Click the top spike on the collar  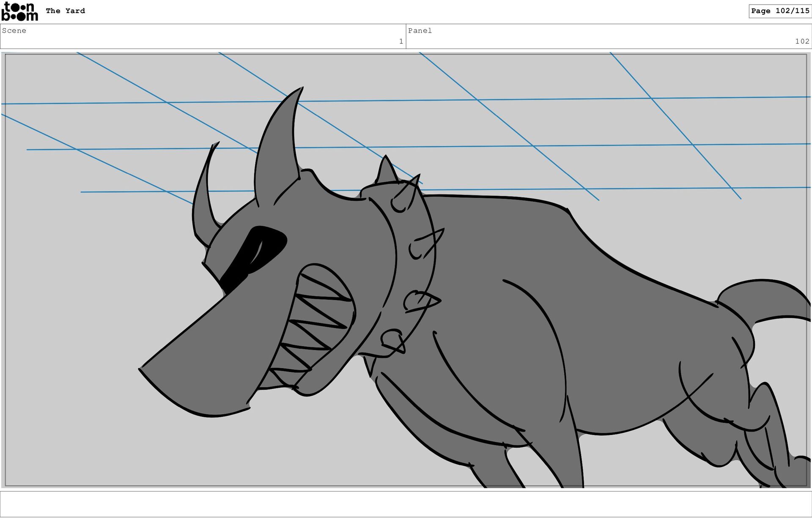[x=386, y=171]
